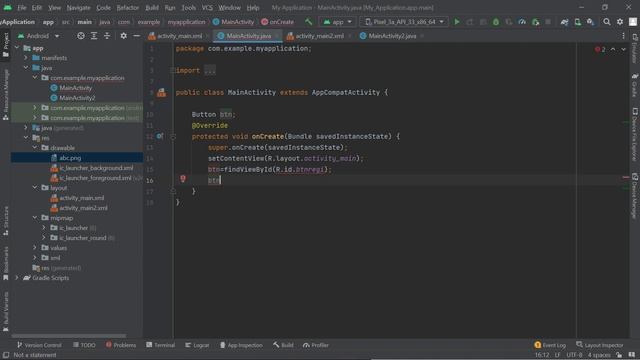
Task: Open the Terminal tool window
Action: click(x=161, y=345)
